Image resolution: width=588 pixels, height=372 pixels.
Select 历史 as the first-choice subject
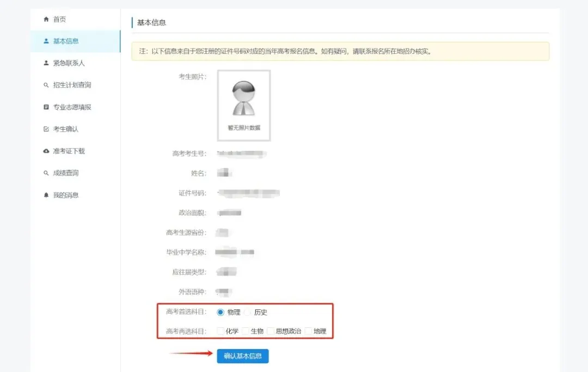click(248, 312)
